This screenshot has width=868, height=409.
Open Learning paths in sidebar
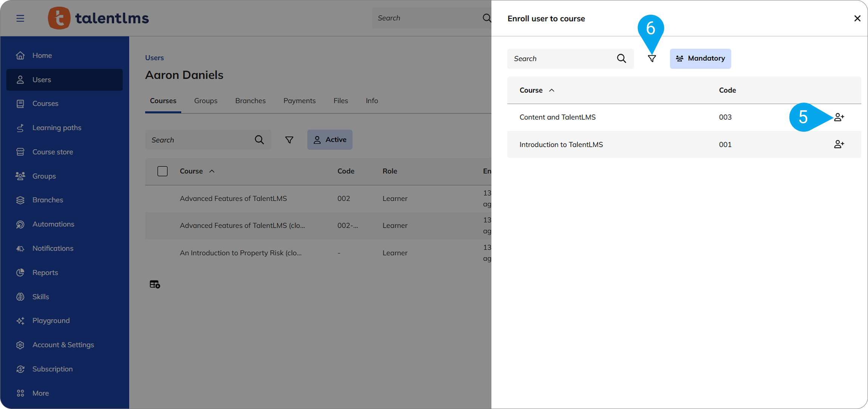64,128
